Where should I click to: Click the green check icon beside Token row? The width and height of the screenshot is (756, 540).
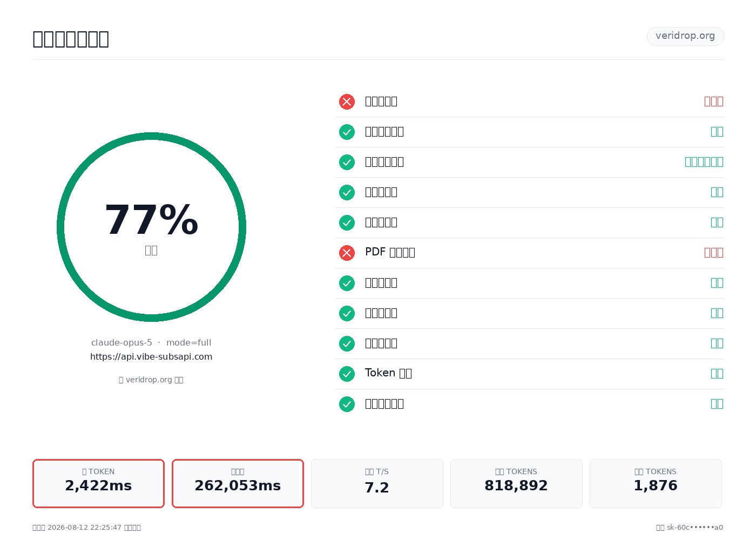(x=347, y=374)
